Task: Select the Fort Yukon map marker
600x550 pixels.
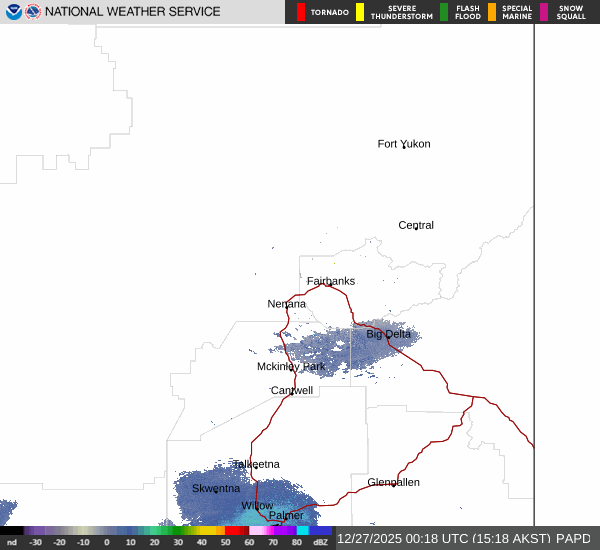Action: coord(403,147)
